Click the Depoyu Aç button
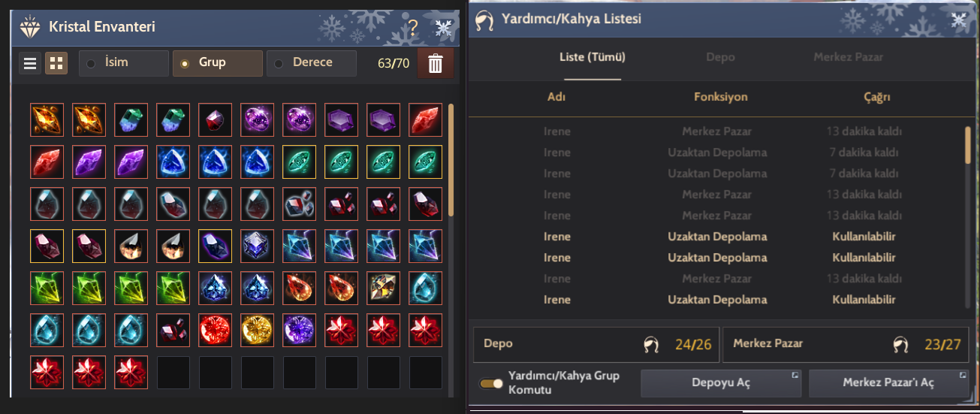The width and height of the screenshot is (980, 414). tap(721, 383)
